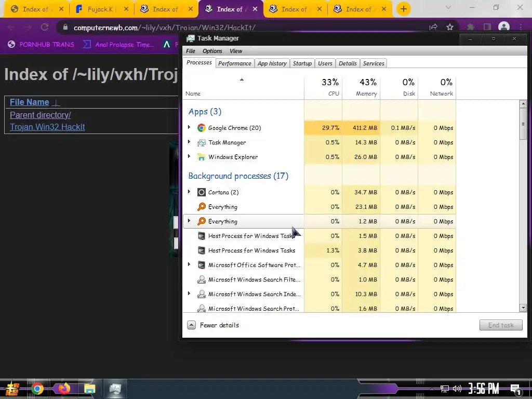Switch to the Performance tab
The image size is (532, 399).
click(x=235, y=63)
